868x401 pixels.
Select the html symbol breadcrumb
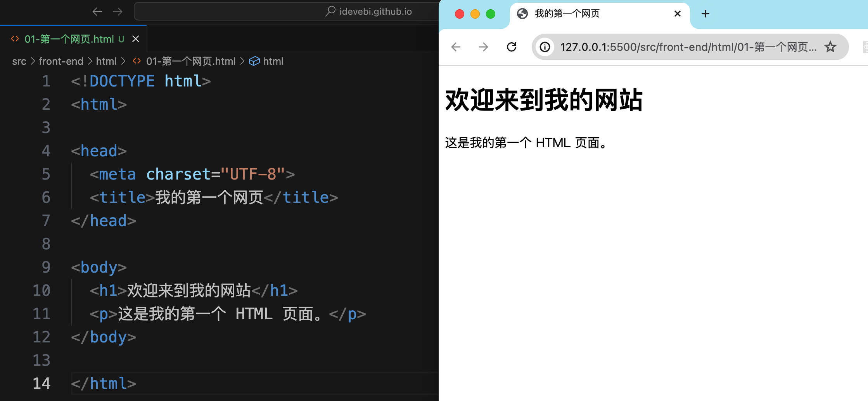tap(273, 61)
